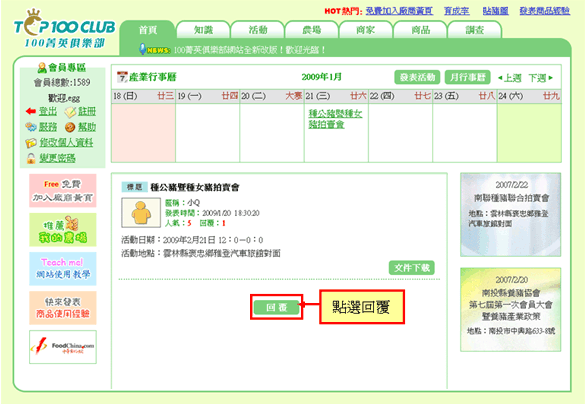Image resolution: width=585 pixels, height=404 pixels.
Task: Click the red arrow logout icon
Action: (31, 111)
